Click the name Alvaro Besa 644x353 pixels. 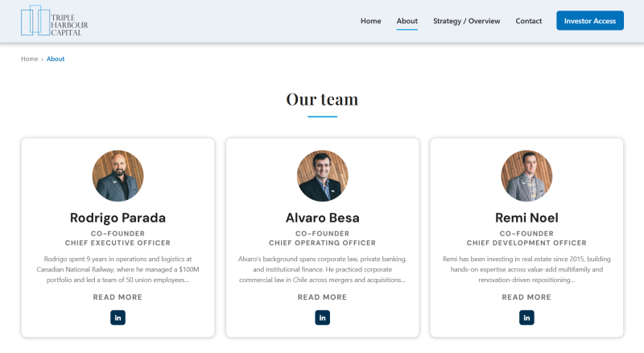pos(322,218)
